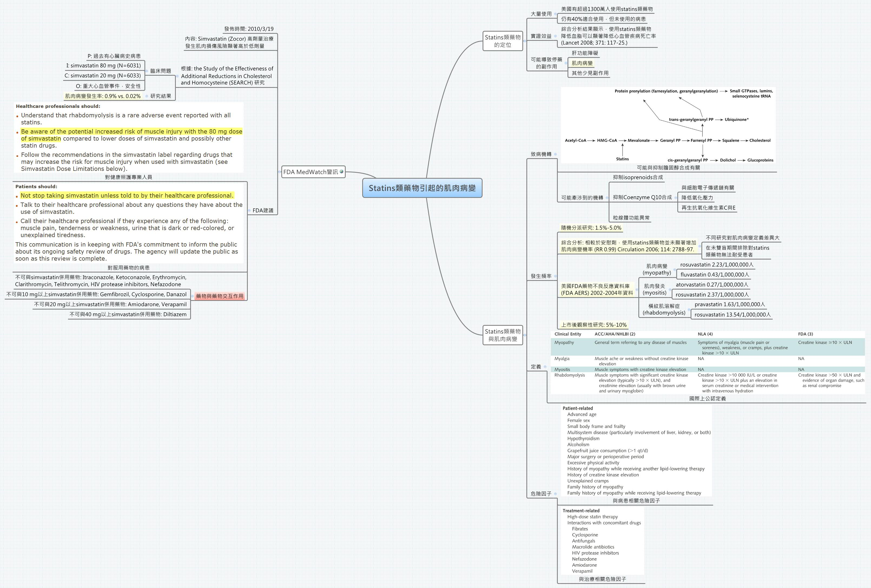The height and width of the screenshot is (588, 871).
Task: Open the hyperlink icon on FDA MedWatch警訊 node
Action: coord(341,172)
